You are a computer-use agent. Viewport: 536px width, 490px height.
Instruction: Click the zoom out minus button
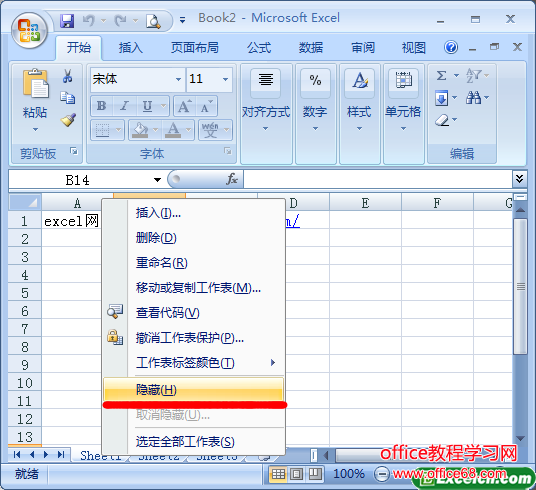[x=382, y=474]
